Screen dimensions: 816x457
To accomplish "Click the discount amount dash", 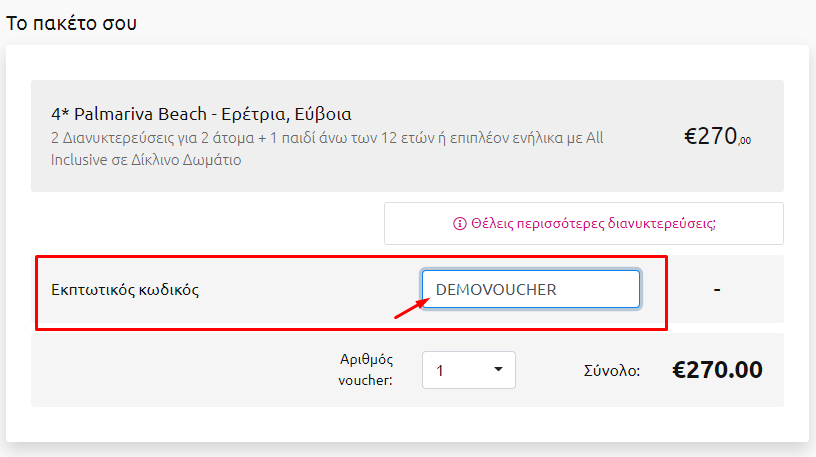I will (717, 289).
